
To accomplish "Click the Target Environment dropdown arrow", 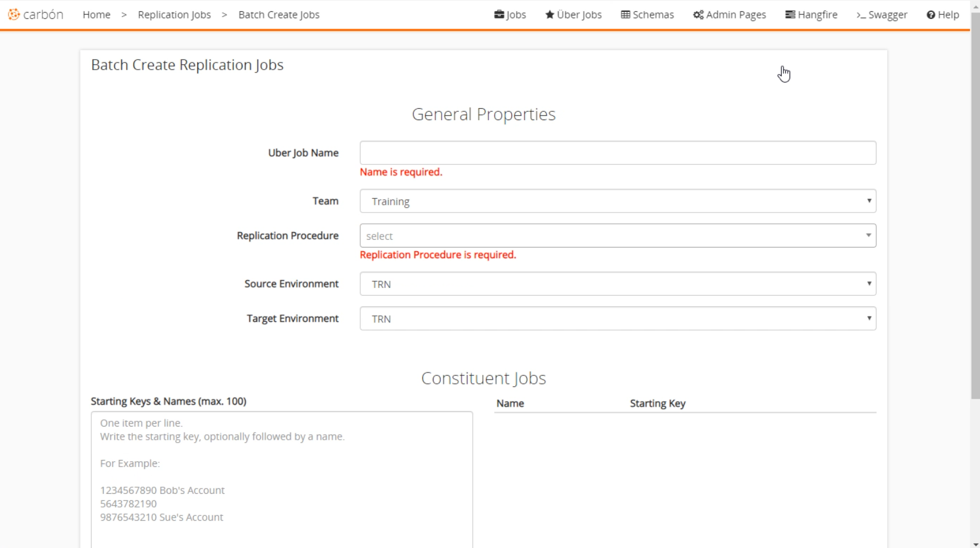I will click(869, 318).
